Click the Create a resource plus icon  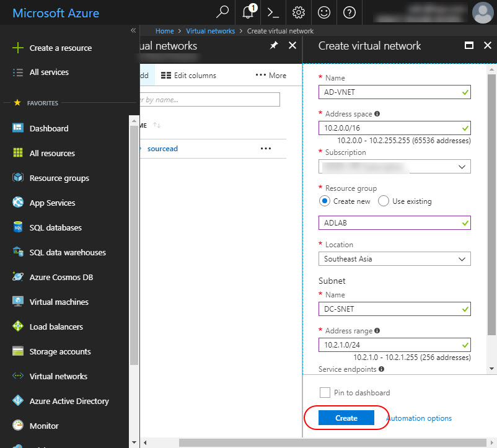pyautogui.click(x=18, y=48)
